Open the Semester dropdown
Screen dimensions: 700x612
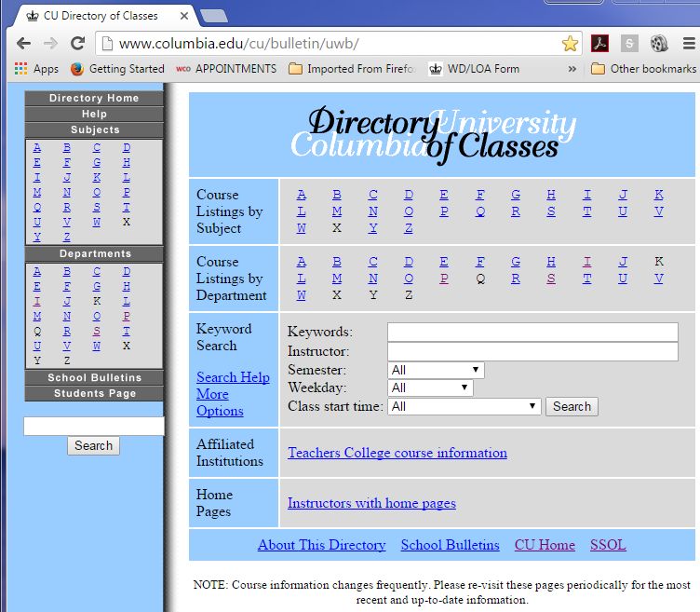pos(436,370)
